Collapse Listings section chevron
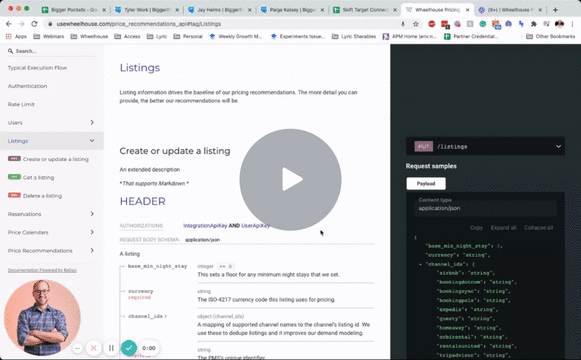The height and width of the screenshot is (360, 581). 92,141
